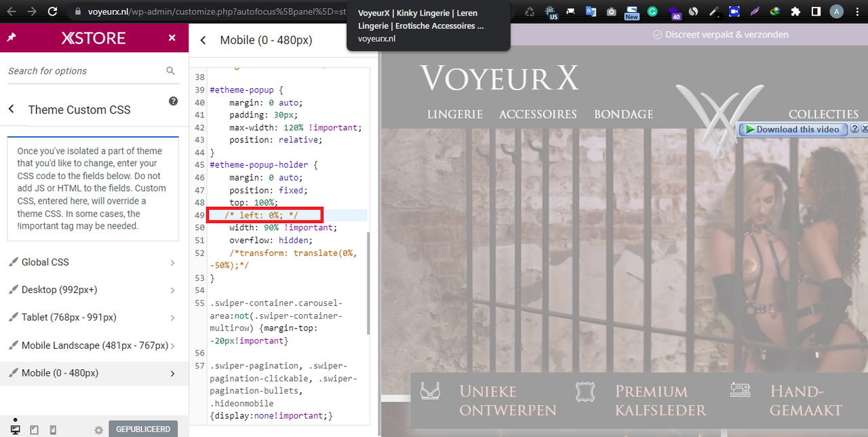
Task: Open the Google Translate extension
Action: pyautogui.click(x=591, y=12)
